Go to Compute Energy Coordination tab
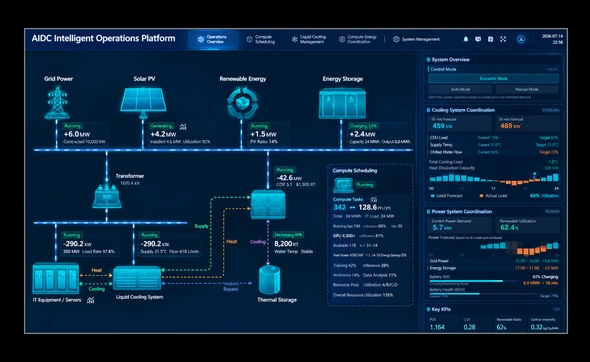 click(x=358, y=39)
